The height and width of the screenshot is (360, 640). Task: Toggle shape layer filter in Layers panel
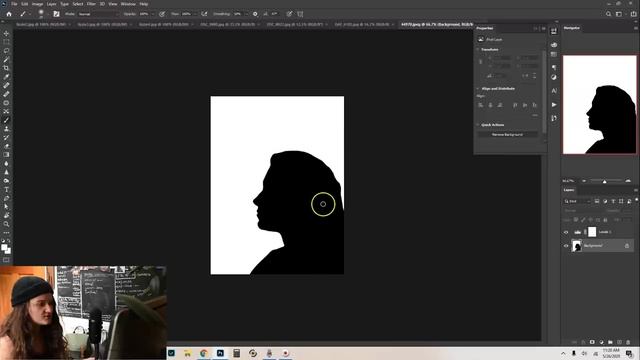pyautogui.click(x=621, y=201)
